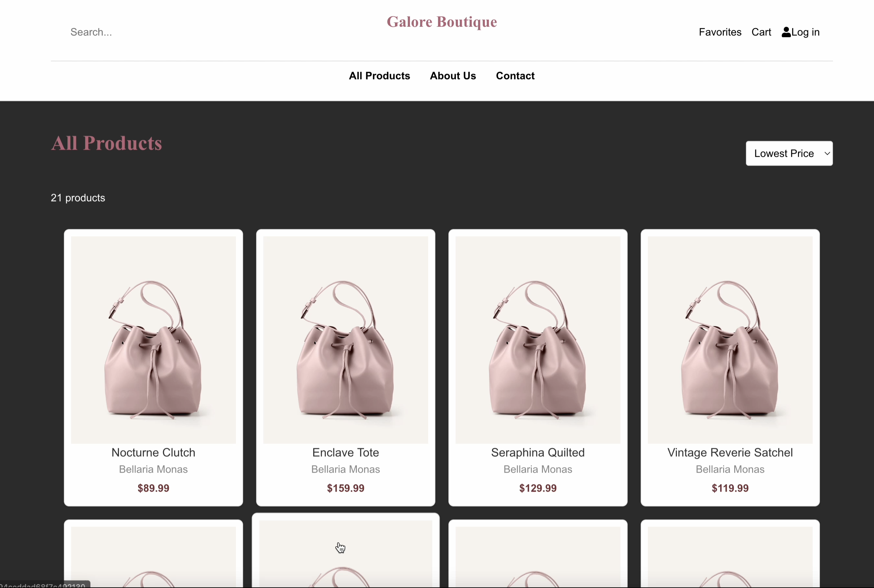Click the Galore Boutique logo title
The height and width of the screenshot is (588, 874).
pos(442,22)
